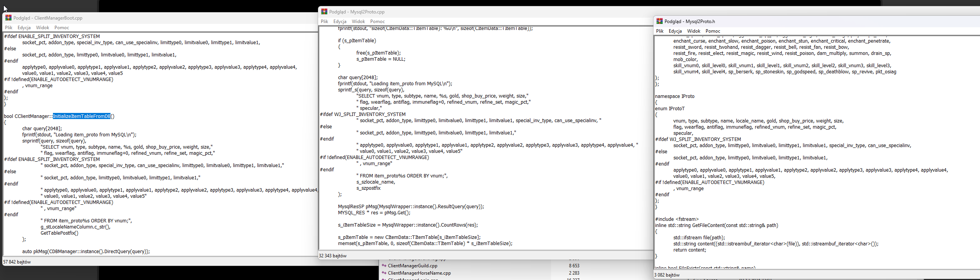Open Edycja menu in Mysql2Proto.h window
This screenshot has width=980, height=280.
[x=675, y=31]
